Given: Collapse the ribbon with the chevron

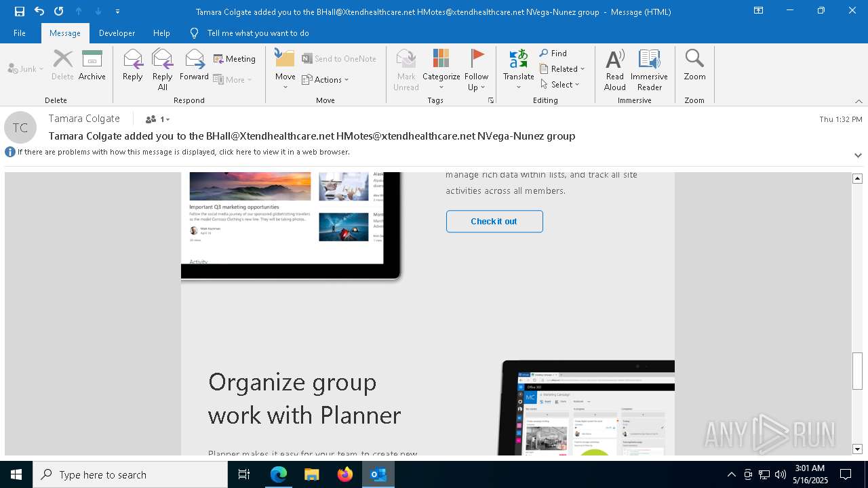Looking at the screenshot, I should click(859, 101).
